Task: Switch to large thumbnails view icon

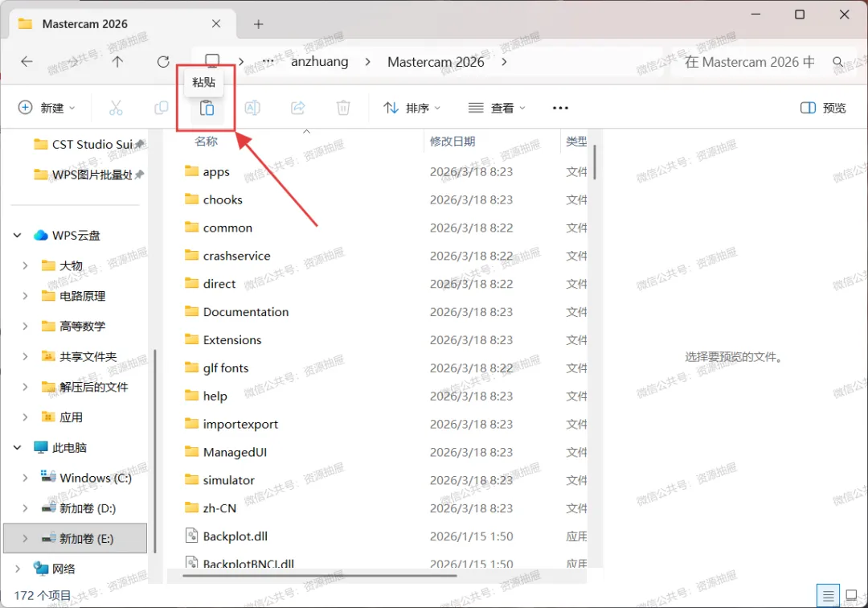Action: coord(852,596)
